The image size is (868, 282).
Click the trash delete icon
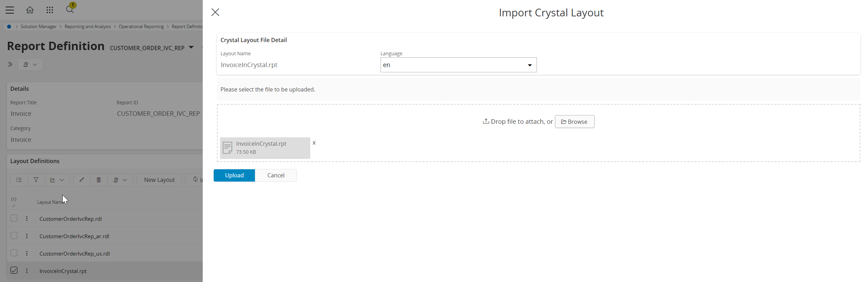(99, 180)
